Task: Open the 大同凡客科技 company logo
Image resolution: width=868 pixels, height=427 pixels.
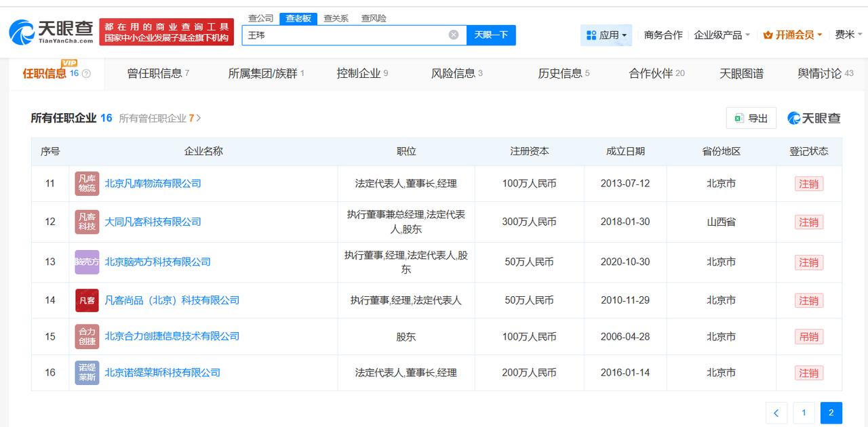Action: pyautogui.click(x=87, y=222)
